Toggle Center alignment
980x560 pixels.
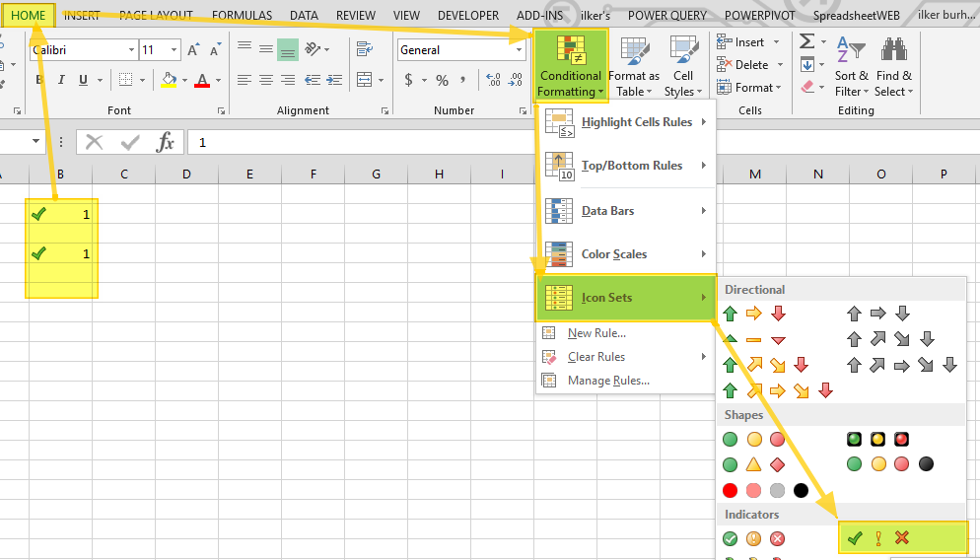point(266,80)
